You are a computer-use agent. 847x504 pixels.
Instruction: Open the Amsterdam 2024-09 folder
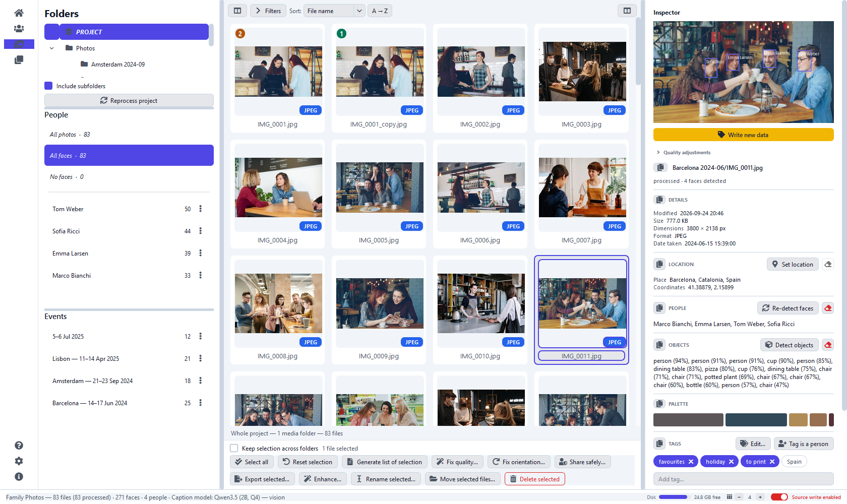117,65
